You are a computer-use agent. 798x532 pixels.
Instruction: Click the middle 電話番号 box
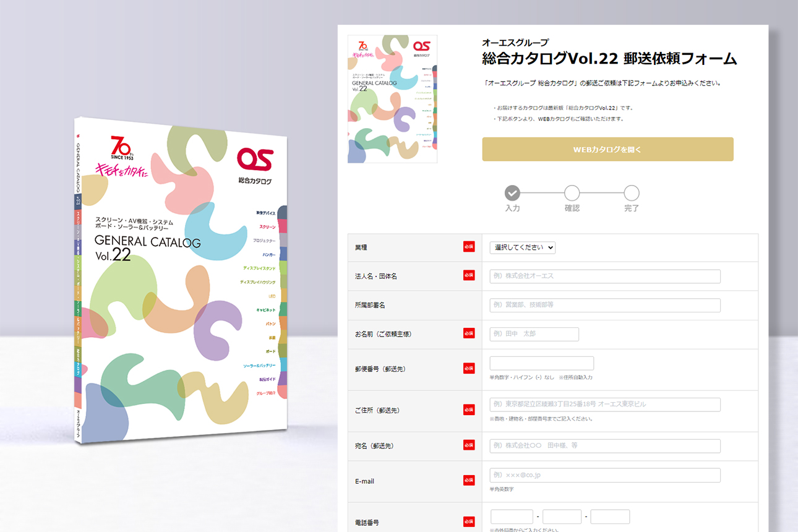(x=562, y=517)
